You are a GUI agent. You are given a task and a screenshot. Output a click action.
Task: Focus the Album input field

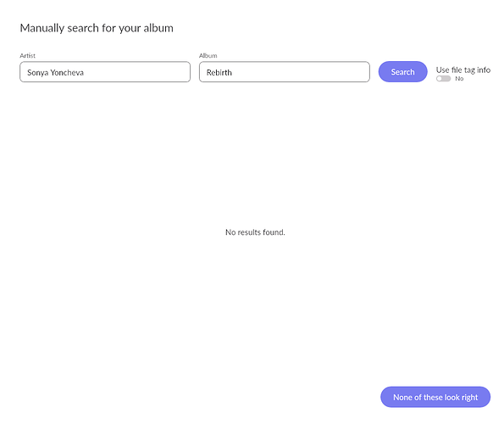[x=285, y=72]
